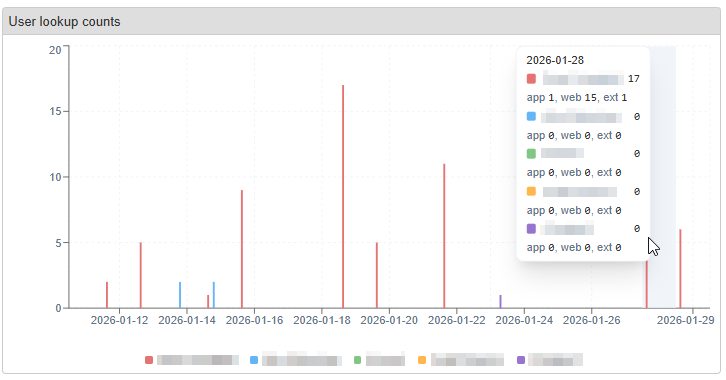
Task: Click the red bar of height 5 right of 2026-01-12
Action: coord(141,275)
